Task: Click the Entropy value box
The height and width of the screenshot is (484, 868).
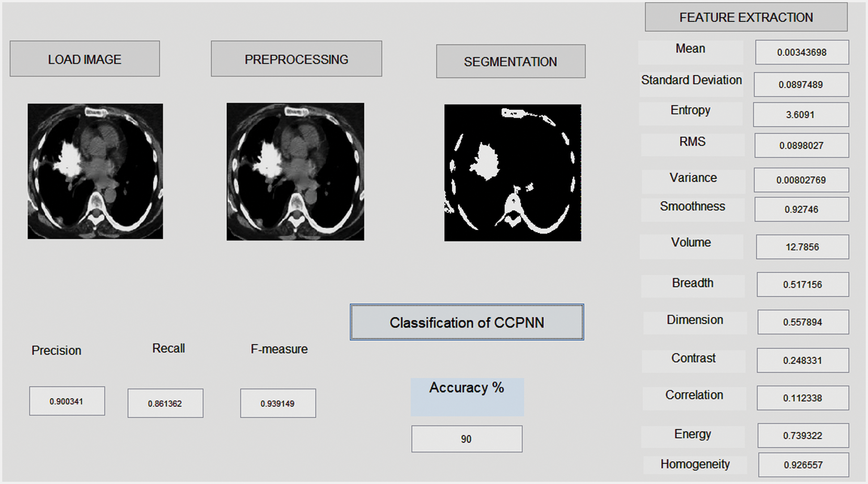Action: point(800,115)
